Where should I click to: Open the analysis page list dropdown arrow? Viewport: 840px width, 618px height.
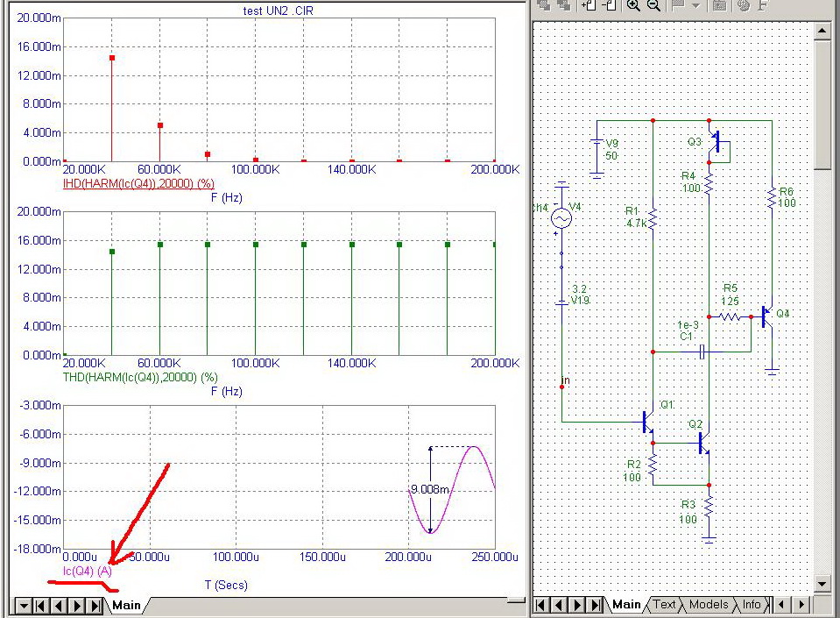coord(24,607)
